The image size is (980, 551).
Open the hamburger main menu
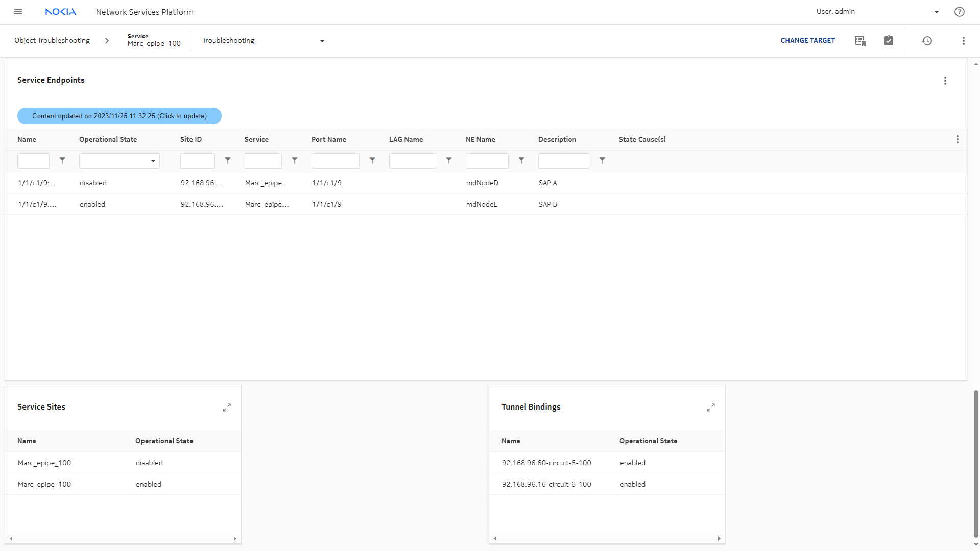click(x=18, y=12)
